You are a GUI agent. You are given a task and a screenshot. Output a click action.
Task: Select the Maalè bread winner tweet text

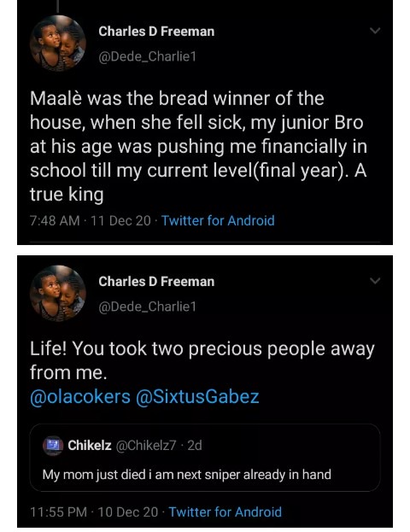click(x=199, y=146)
